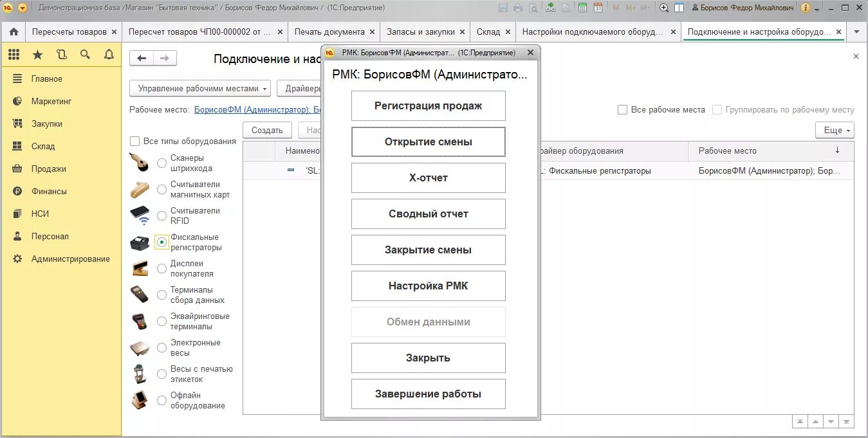Image resolution: width=868 pixels, height=438 pixels.
Task: Click the RFID reader device icon
Action: click(140, 215)
